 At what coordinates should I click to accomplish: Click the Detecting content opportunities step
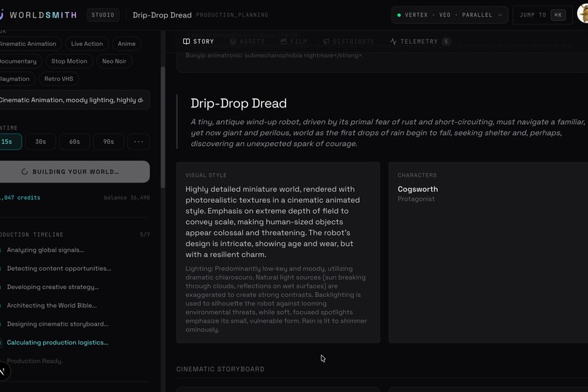pos(59,269)
